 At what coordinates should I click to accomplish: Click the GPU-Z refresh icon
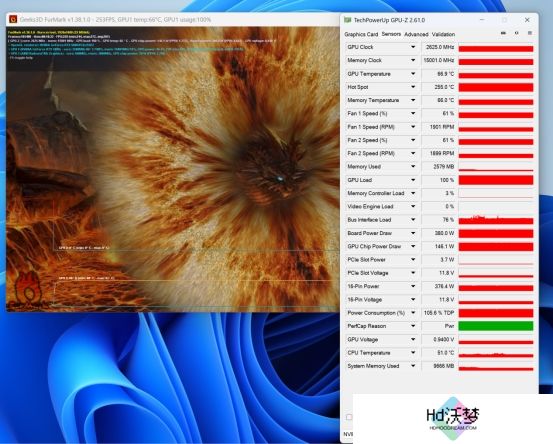tap(516, 33)
